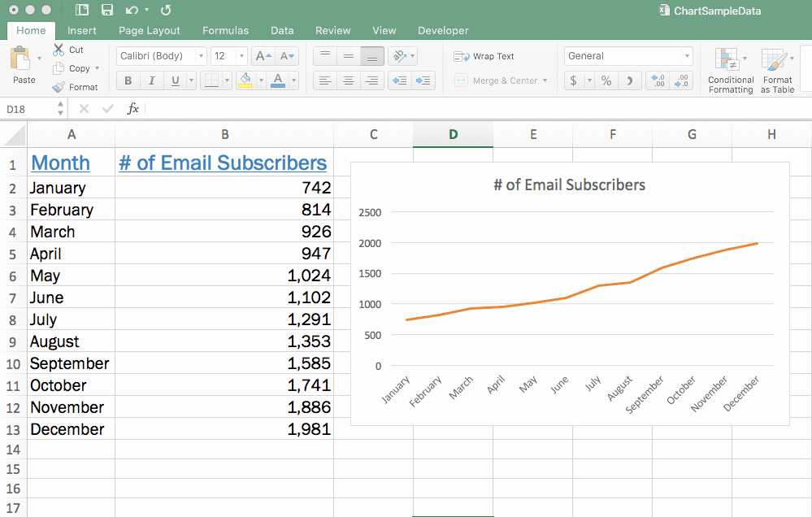Click the Decrease Decimal icon
812x517 pixels.
[x=681, y=80]
